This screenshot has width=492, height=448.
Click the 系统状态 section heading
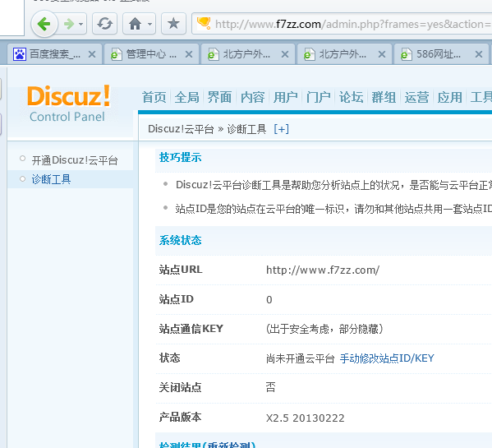(x=181, y=240)
